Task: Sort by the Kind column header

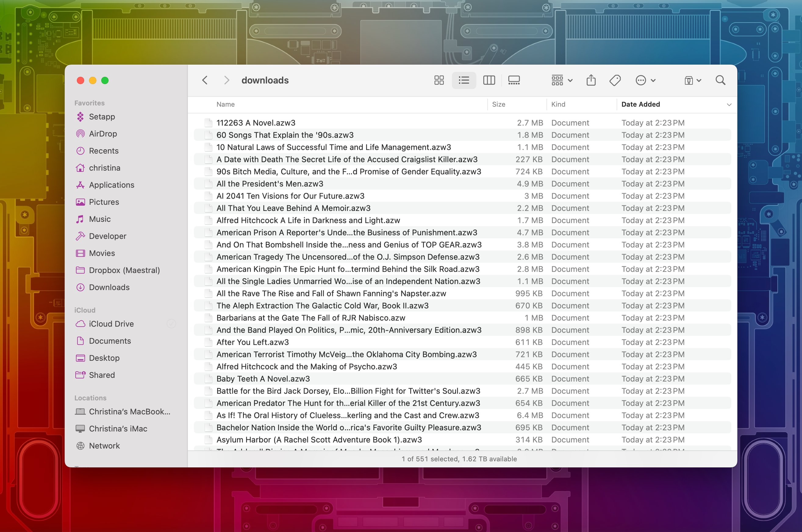Action: tap(558, 105)
